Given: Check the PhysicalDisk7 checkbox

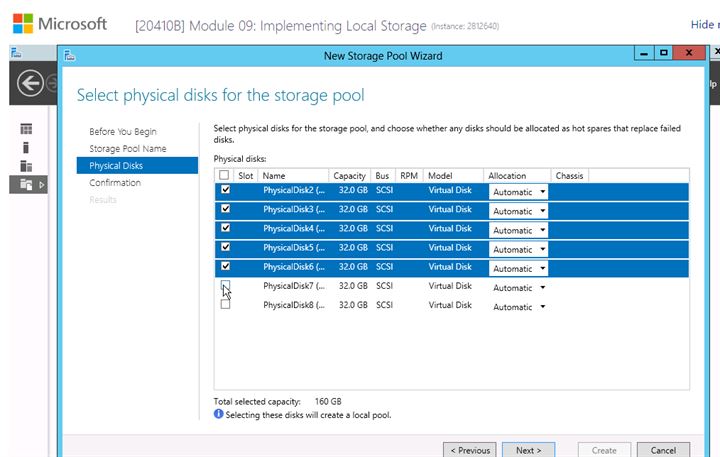Looking at the screenshot, I should coord(225,286).
